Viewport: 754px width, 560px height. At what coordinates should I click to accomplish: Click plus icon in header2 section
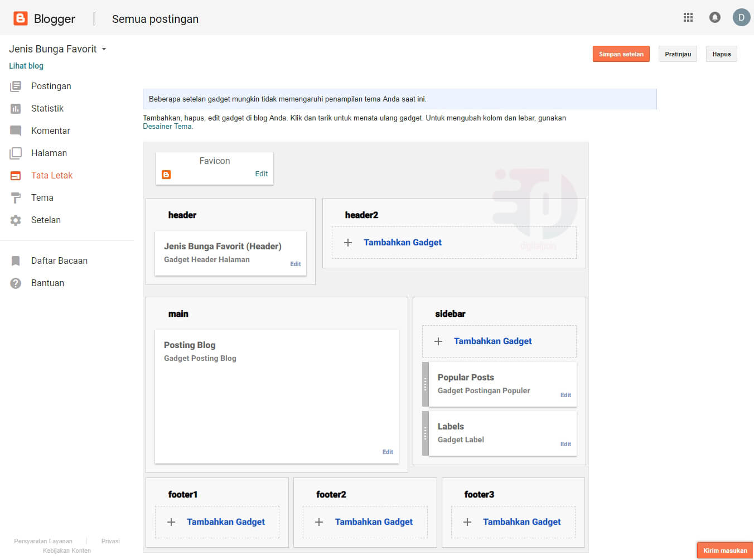click(348, 243)
